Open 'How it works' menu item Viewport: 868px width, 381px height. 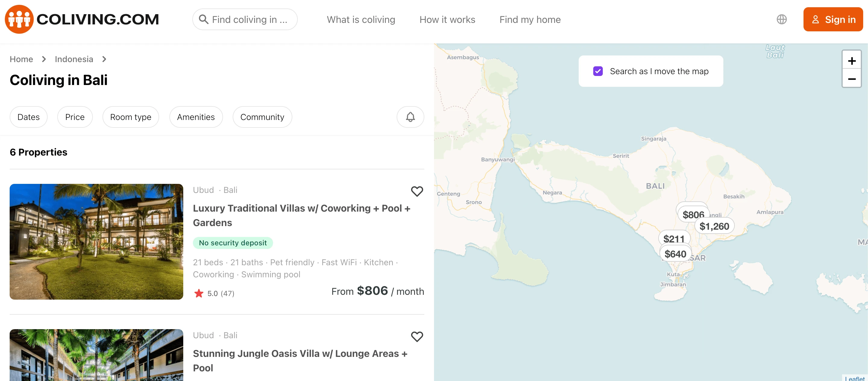[x=447, y=20]
